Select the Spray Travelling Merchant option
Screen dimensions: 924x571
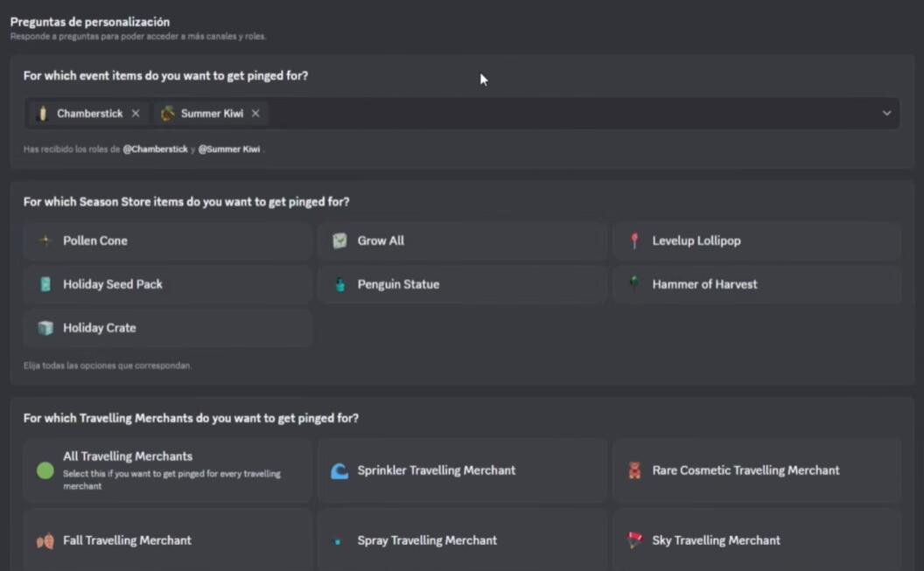(x=461, y=540)
